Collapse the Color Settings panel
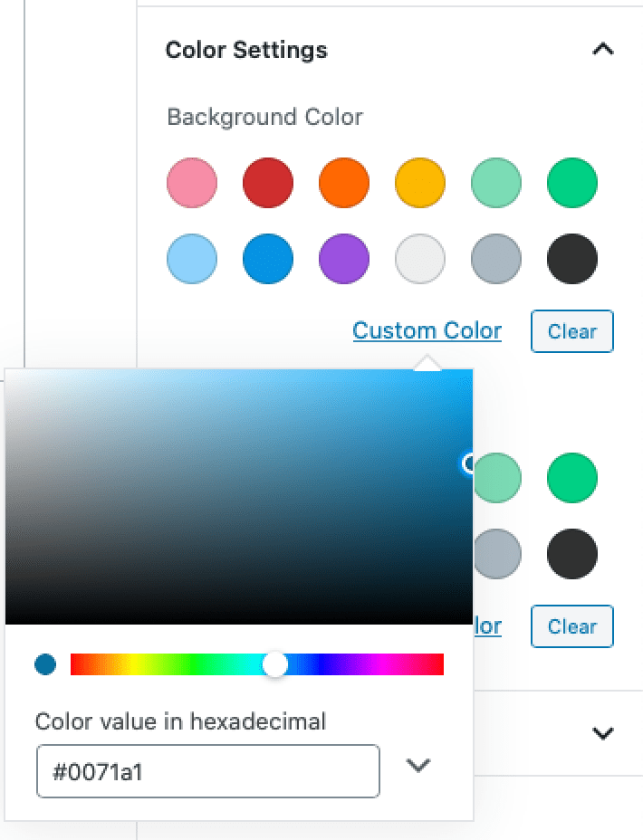The width and height of the screenshot is (643, 840). (x=602, y=50)
